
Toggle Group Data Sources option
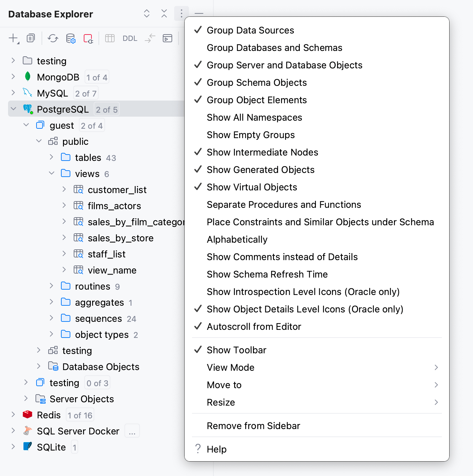(x=317, y=30)
